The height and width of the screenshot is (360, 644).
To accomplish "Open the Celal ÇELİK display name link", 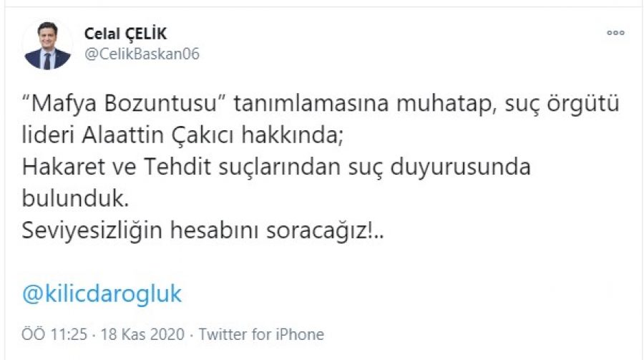I will (125, 34).
